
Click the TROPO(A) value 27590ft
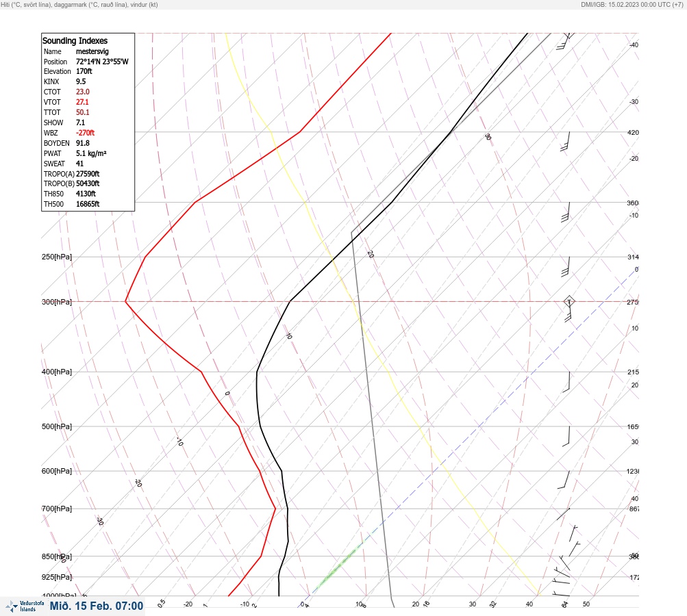click(88, 174)
